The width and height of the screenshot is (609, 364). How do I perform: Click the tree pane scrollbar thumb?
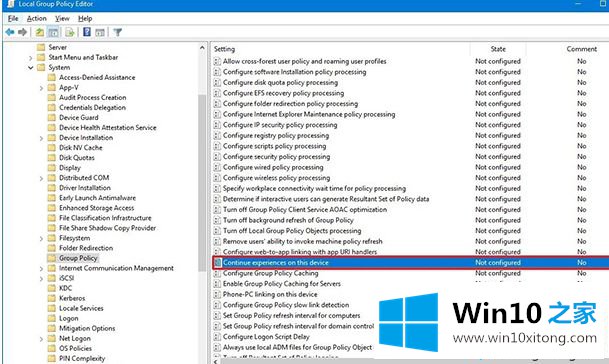pyautogui.click(x=202, y=183)
